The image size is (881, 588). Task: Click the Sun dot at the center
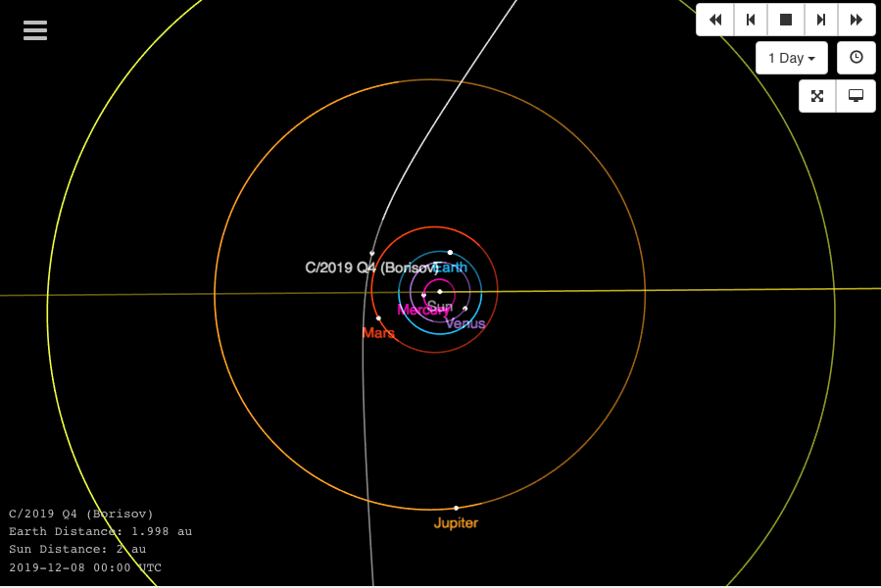[x=440, y=292]
